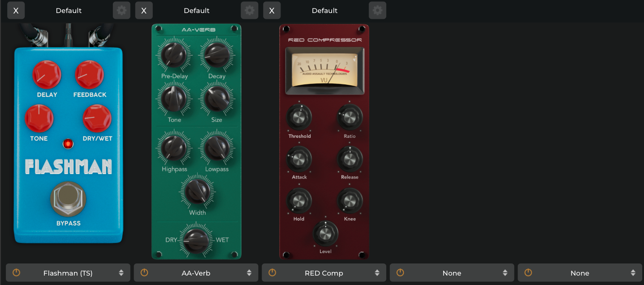Remove AA-Verb module with its X button

tap(144, 10)
